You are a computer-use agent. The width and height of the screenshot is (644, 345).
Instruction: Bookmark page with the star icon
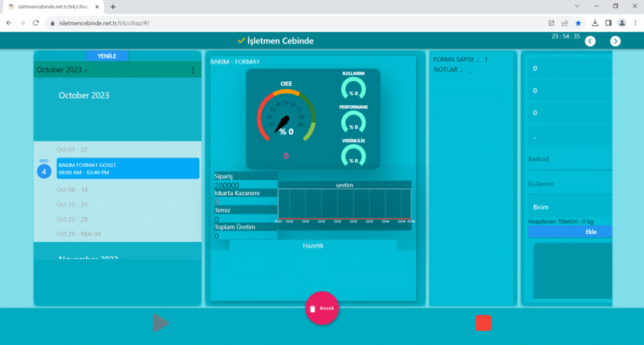(578, 23)
